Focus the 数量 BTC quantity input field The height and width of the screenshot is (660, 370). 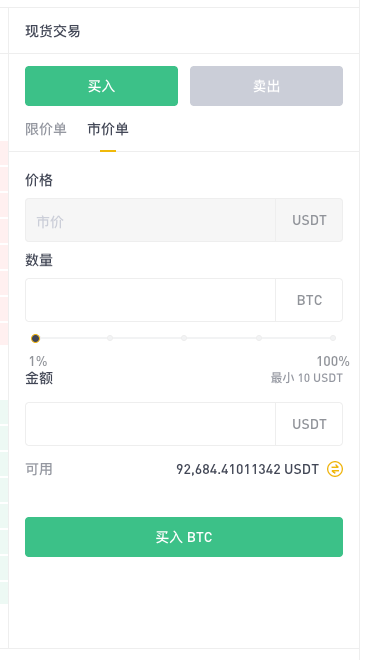(150, 300)
